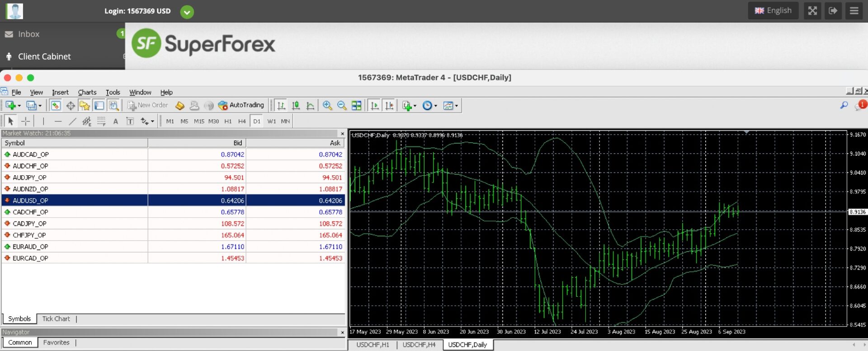This screenshot has height=351, width=868.
Task: Expand the login account dropdown
Action: tap(187, 12)
